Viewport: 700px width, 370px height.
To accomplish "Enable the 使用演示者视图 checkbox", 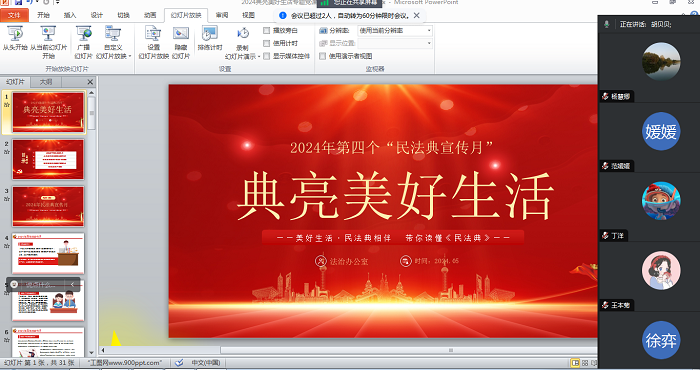I will 323,56.
